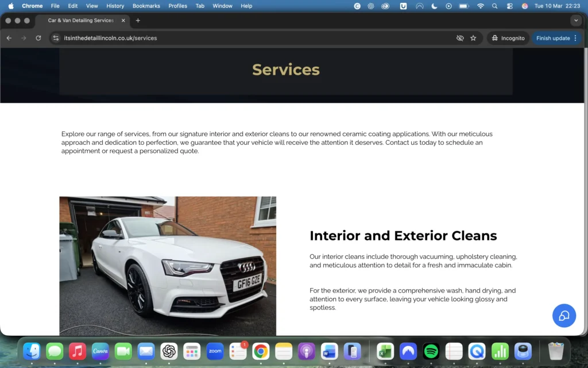
Task: Open the Bookmarks menu
Action: pyautogui.click(x=146, y=6)
